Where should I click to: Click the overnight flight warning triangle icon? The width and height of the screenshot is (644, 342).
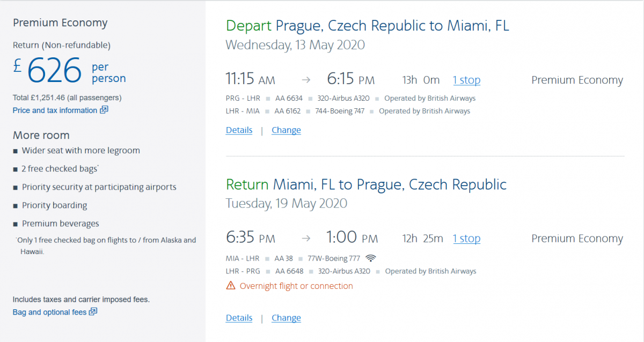(x=231, y=286)
